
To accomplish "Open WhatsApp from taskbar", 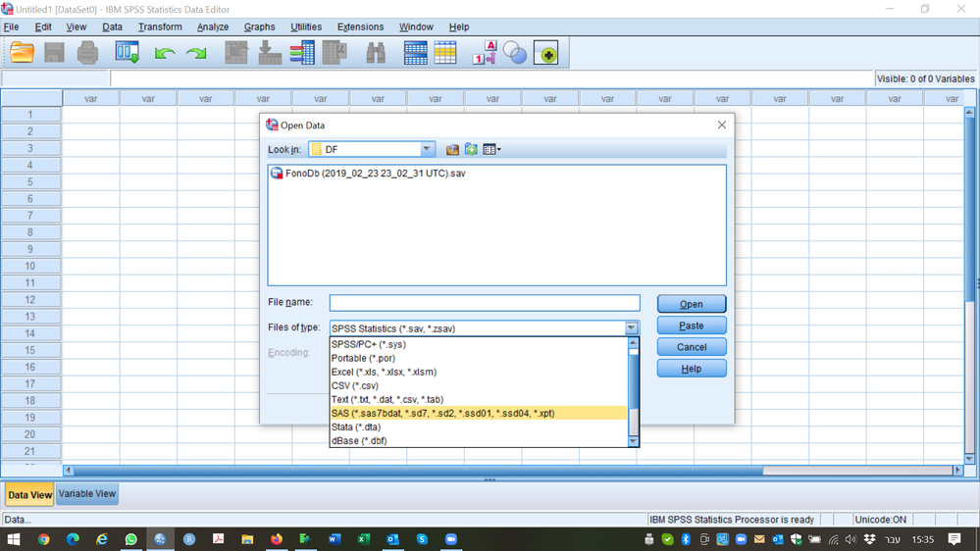I will 130,539.
